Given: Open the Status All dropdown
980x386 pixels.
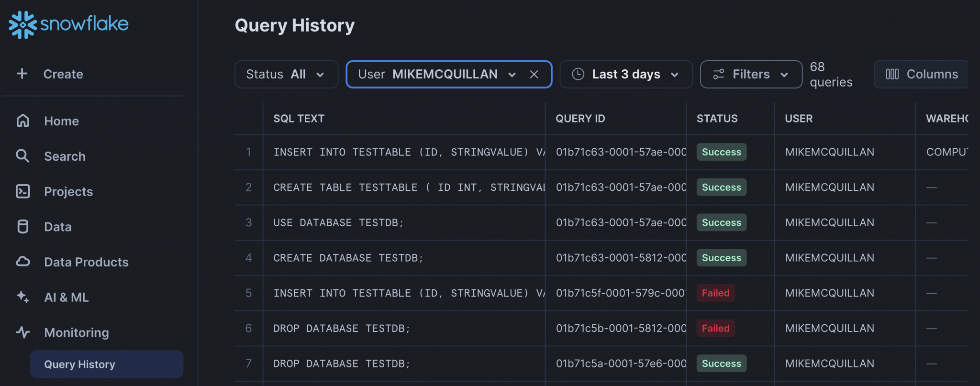Looking at the screenshot, I should point(286,74).
